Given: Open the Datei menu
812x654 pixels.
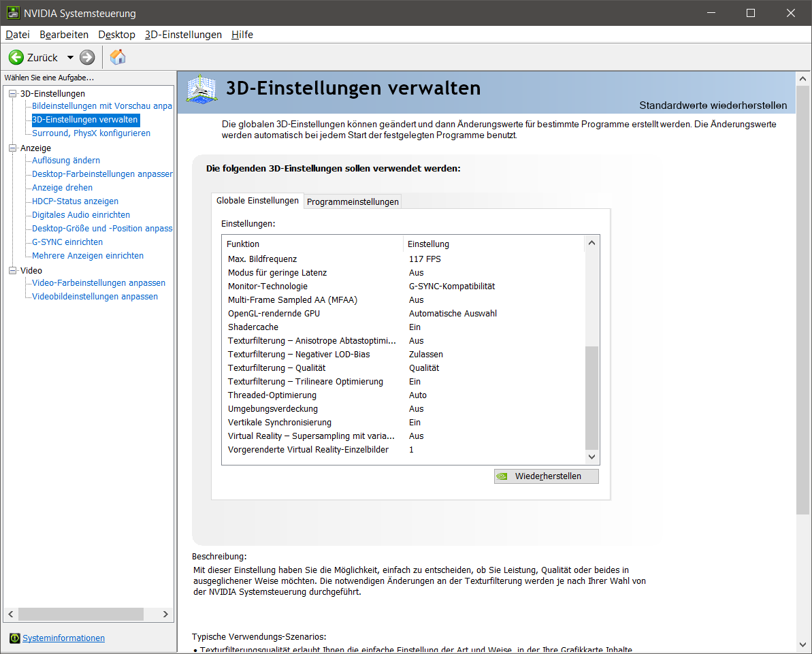Looking at the screenshot, I should coord(18,35).
